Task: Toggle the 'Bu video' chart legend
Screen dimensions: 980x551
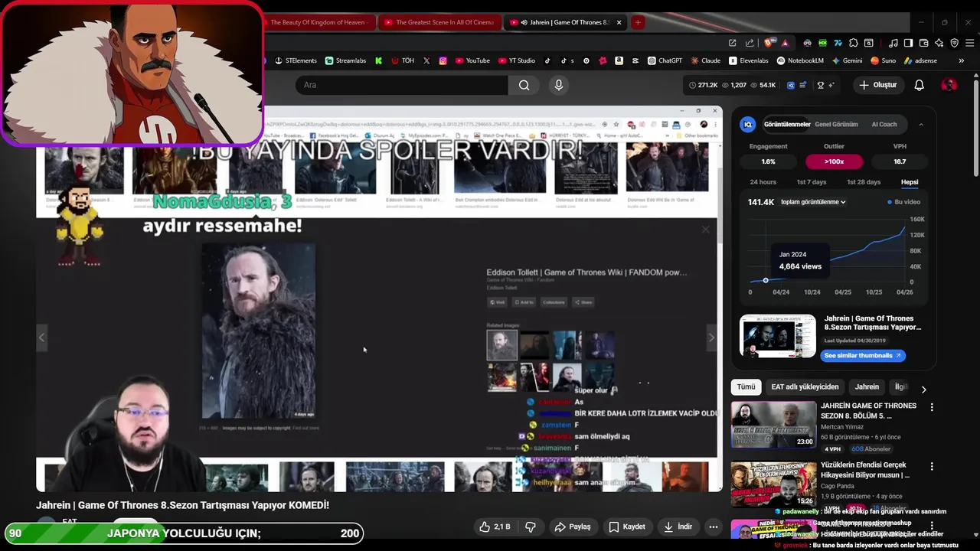Action: click(903, 202)
